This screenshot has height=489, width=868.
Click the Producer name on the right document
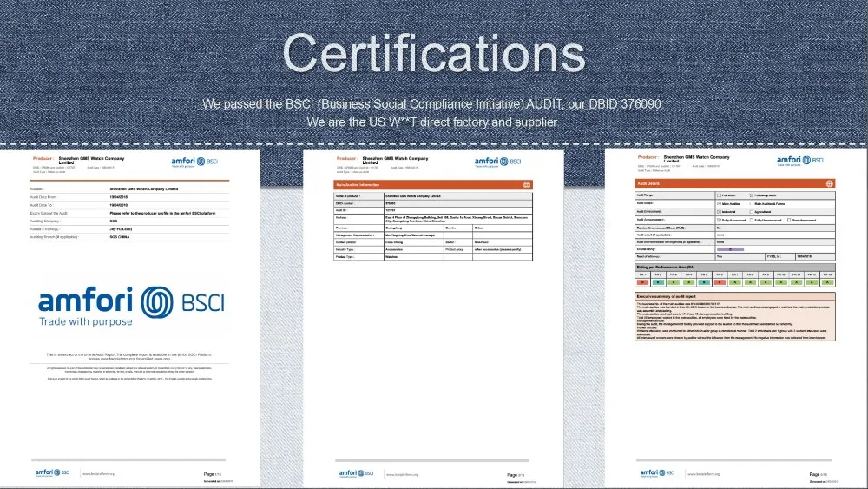pyautogui.click(x=697, y=159)
